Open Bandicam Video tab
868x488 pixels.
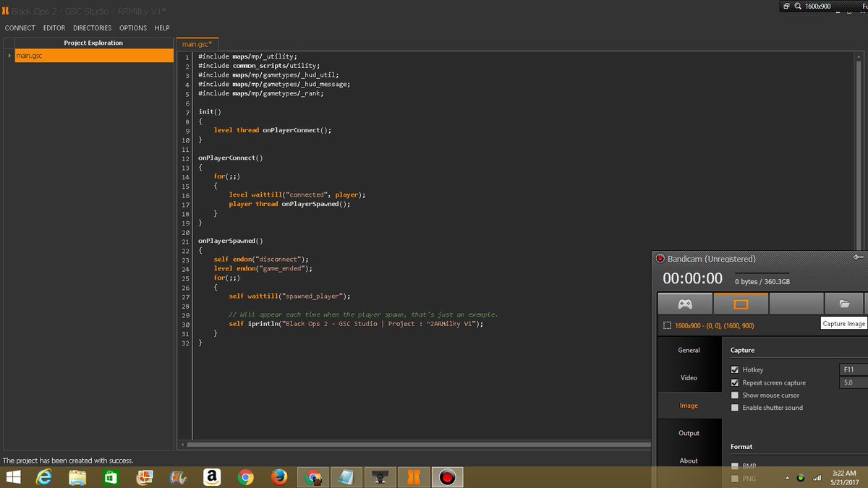coord(689,378)
